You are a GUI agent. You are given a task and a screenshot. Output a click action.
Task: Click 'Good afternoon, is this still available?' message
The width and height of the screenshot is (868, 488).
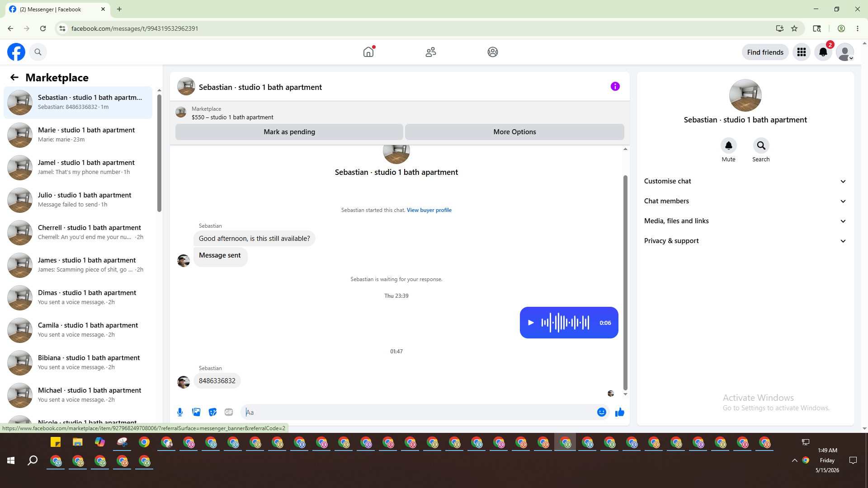click(255, 239)
